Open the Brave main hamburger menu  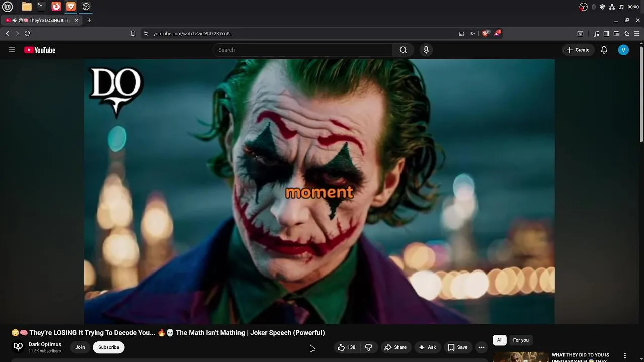pyautogui.click(x=637, y=34)
